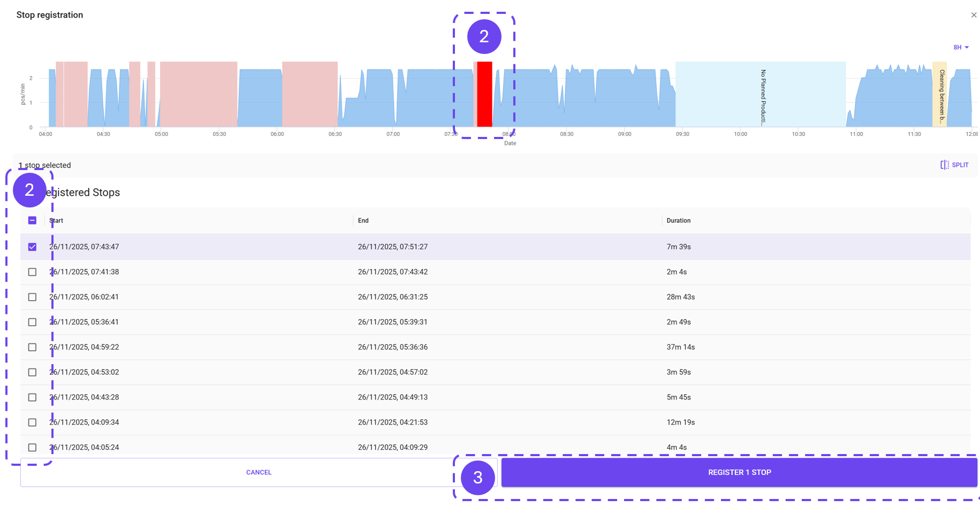Click the Cancel button
The width and height of the screenshot is (980, 507).
(x=259, y=472)
